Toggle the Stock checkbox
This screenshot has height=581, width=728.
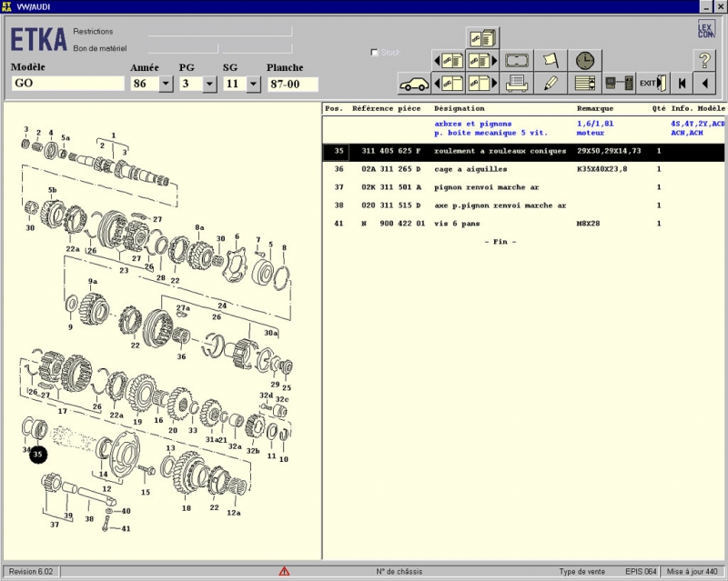click(375, 53)
